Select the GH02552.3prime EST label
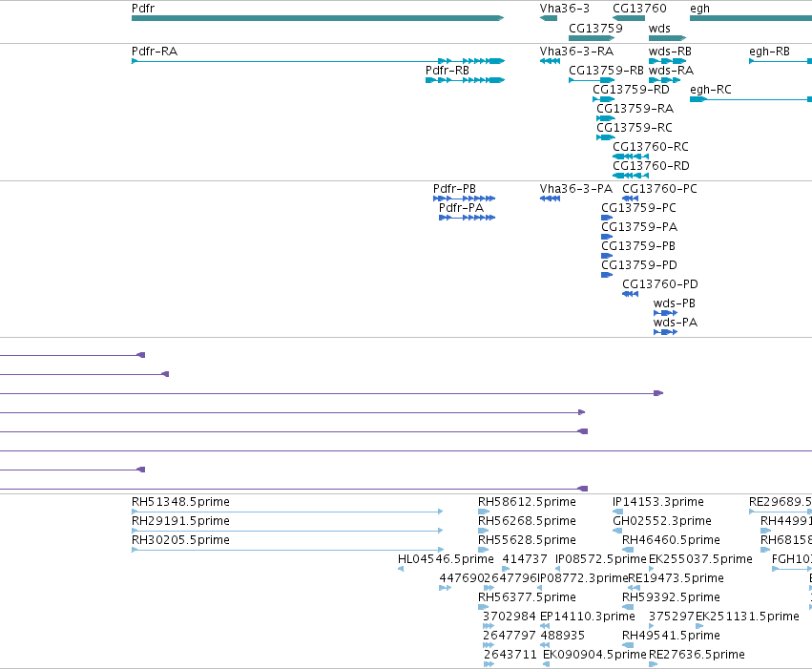The height and width of the screenshot is (669, 812). tap(662, 521)
